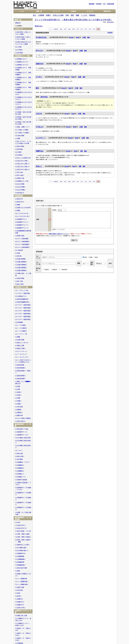This screenshot has height=644, width=129.
Task: Open the ホーム navigation tab
Action: click(x=22, y=11)
